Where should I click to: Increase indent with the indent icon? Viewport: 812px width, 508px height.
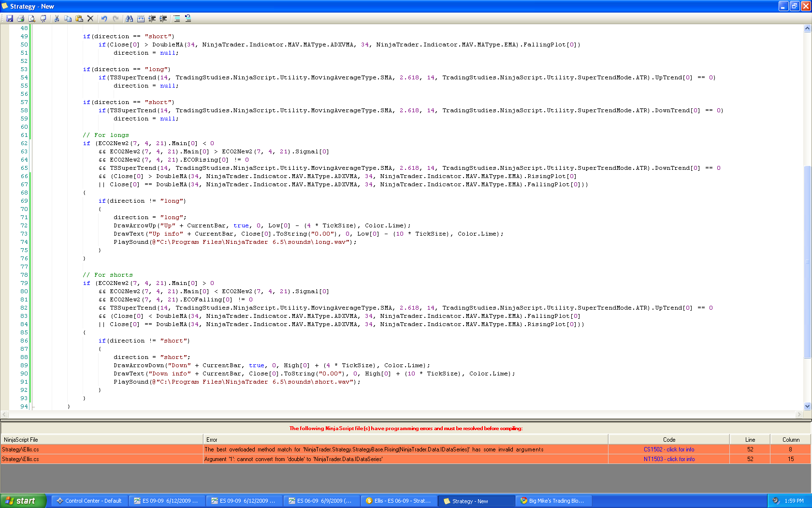click(x=163, y=18)
